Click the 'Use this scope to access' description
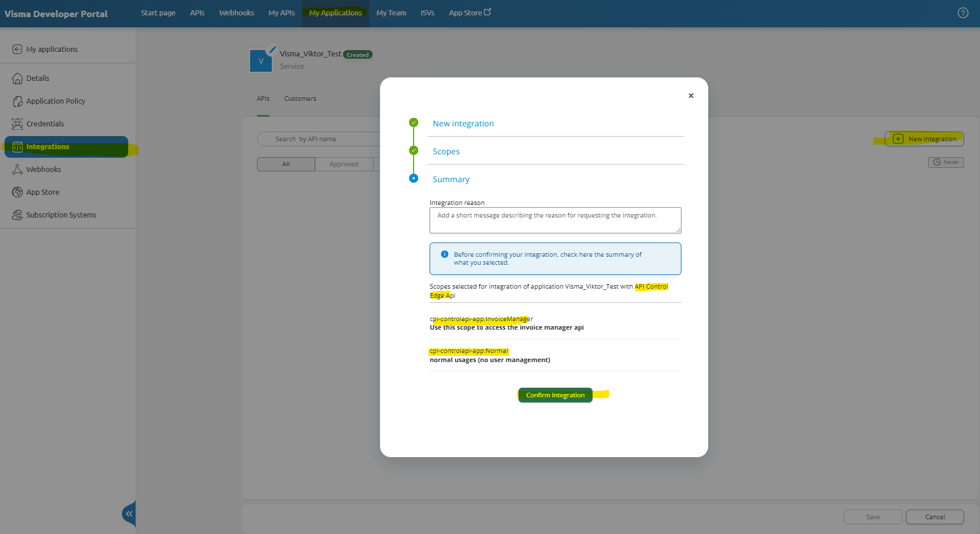Screen dimensions: 980x534 point(507,327)
